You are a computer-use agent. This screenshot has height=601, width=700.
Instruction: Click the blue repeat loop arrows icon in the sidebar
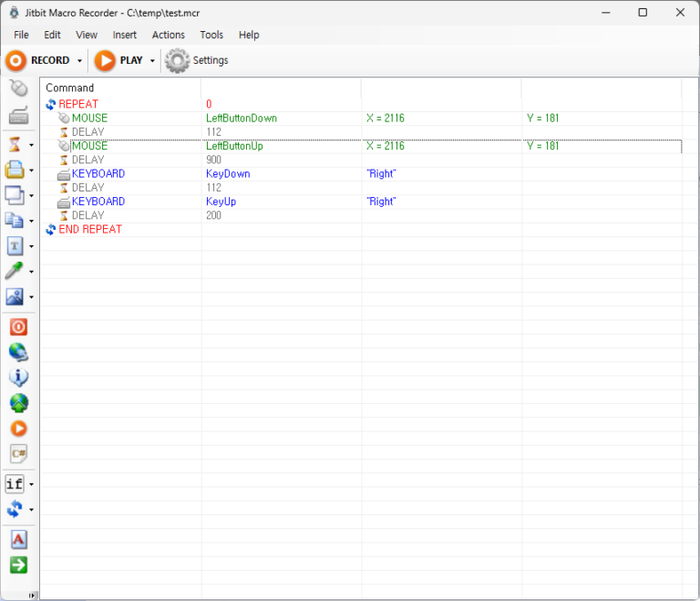15,509
